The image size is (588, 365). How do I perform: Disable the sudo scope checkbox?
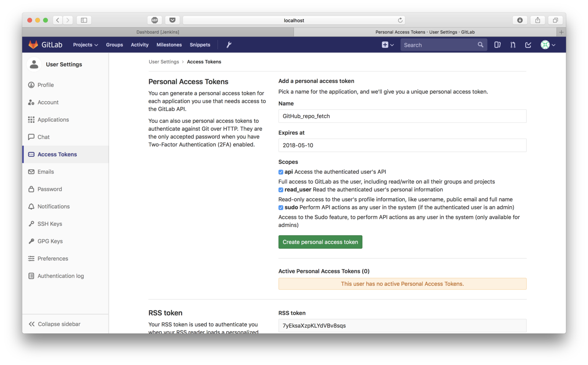281,208
